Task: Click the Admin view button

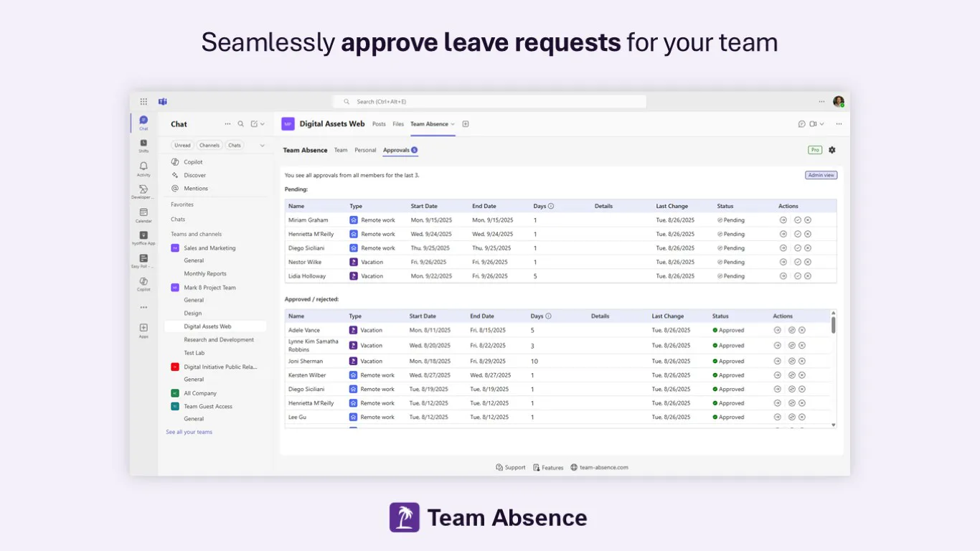Action: [x=821, y=175]
